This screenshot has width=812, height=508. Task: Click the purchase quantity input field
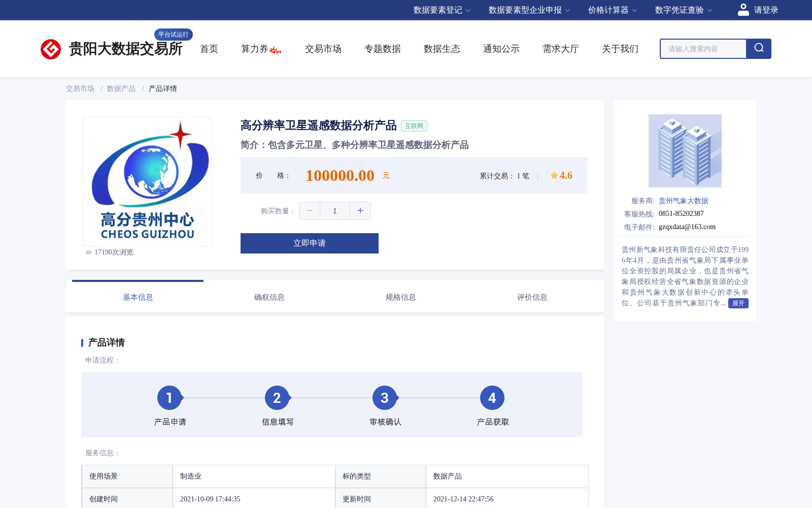(335, 211)
